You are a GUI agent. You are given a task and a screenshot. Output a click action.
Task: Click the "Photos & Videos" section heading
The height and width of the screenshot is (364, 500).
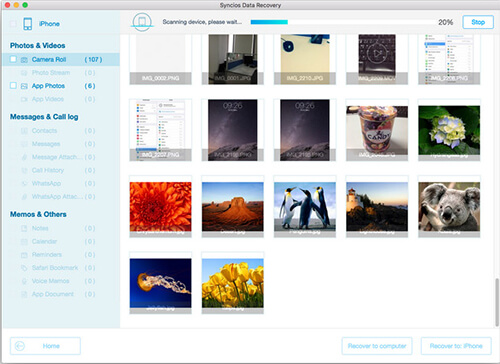37,45
